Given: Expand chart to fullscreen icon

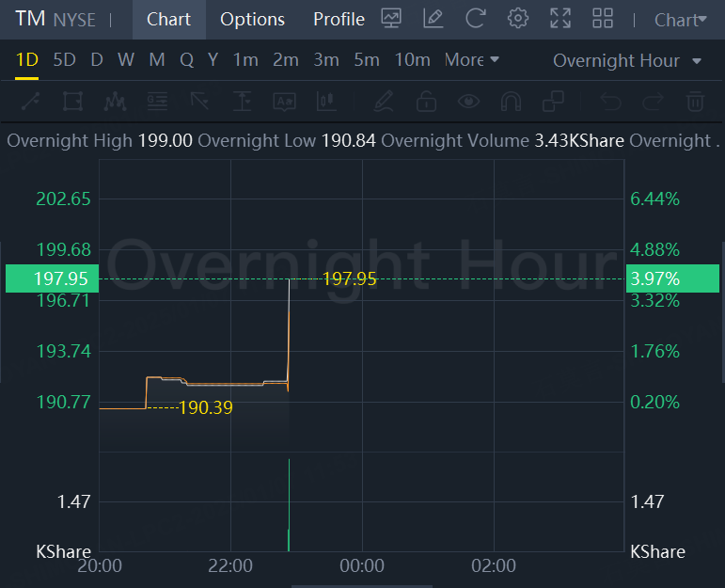Looking at the screenshot, I should pos(560,19).
